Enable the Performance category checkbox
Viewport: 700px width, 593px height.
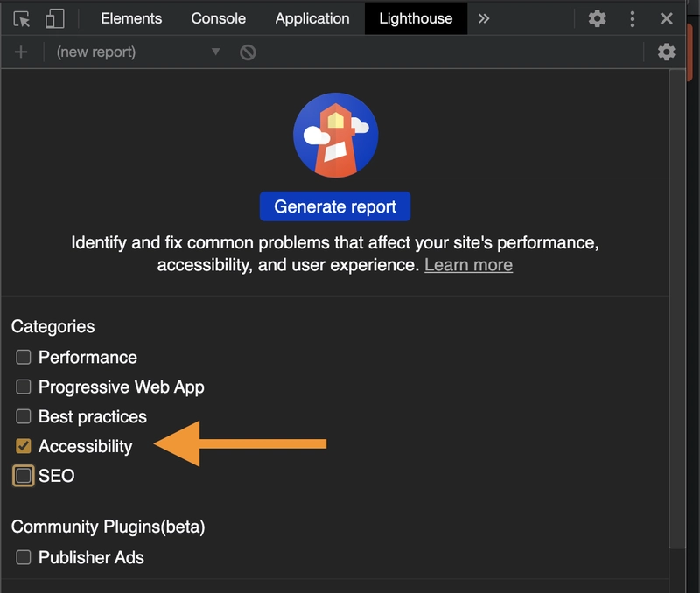tap(24, 357)
